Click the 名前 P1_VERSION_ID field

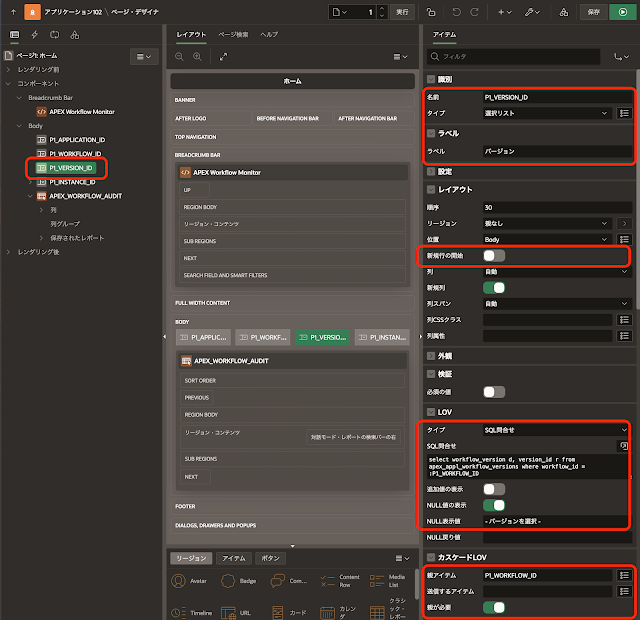tap(557, 98)
